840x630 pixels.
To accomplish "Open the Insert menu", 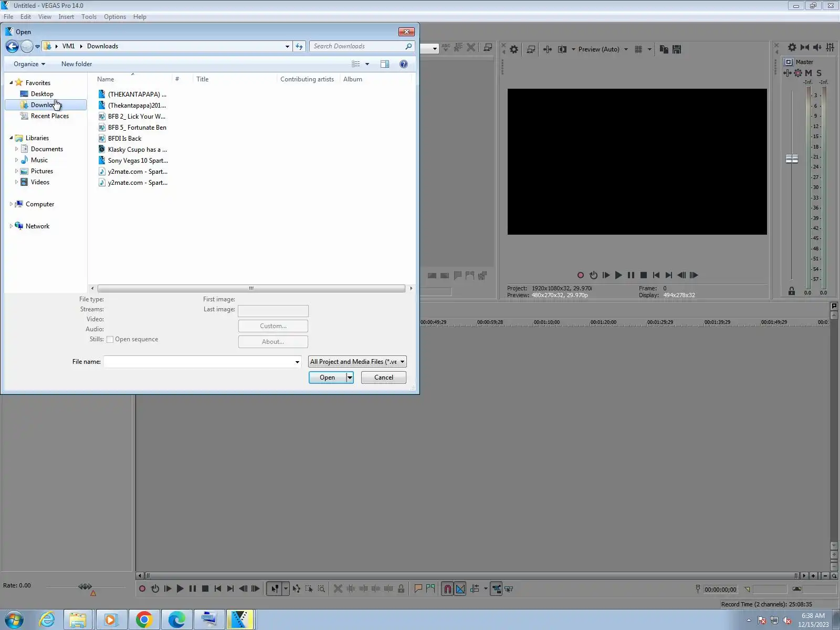I will coord(66,17).
